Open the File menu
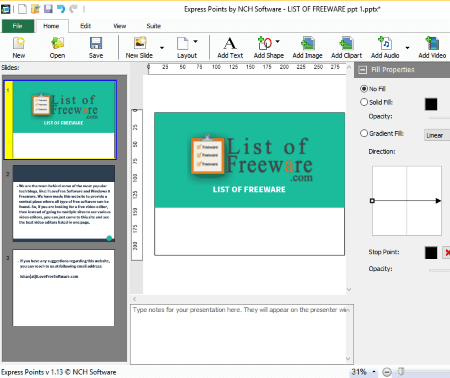450x378 pixels. (x=18, y=26)
